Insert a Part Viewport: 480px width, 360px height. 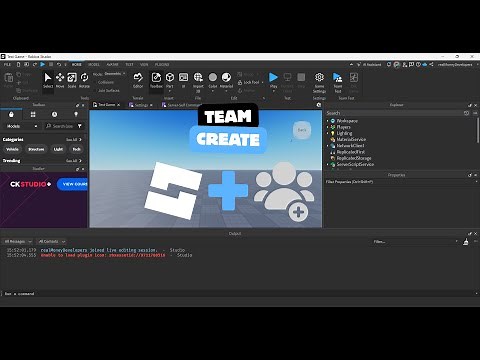170,81
